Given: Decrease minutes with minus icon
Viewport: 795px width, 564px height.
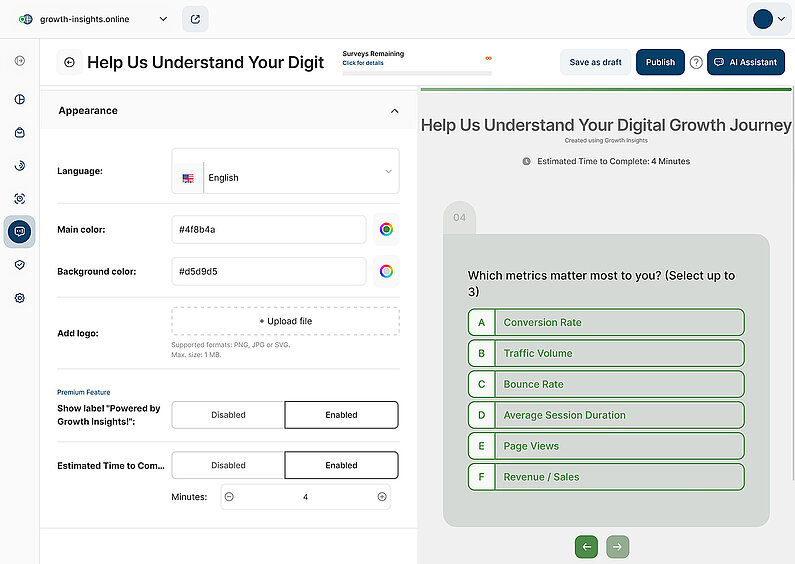Looking at the screenshot, I should 229,497.
